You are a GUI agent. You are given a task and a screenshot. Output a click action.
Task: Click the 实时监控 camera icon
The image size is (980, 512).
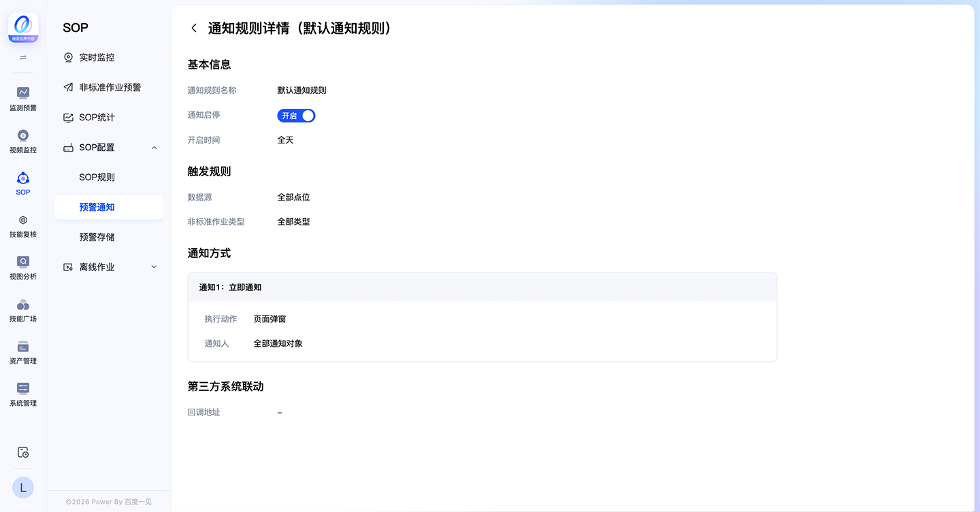68,58
